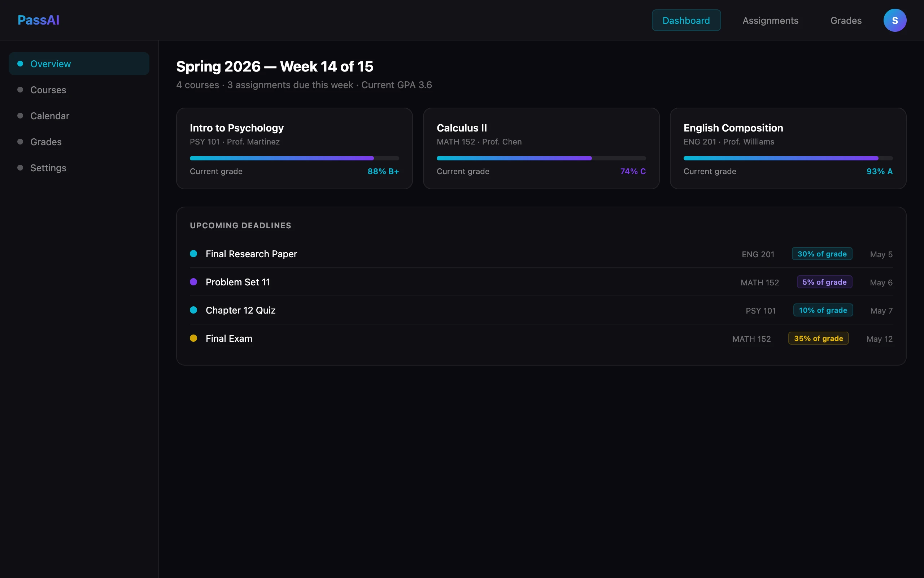Image resolution: width=924 pixels, height=578 pixels.
Task: Click the purple dot beside Problem Set 11
Action: 193,282
